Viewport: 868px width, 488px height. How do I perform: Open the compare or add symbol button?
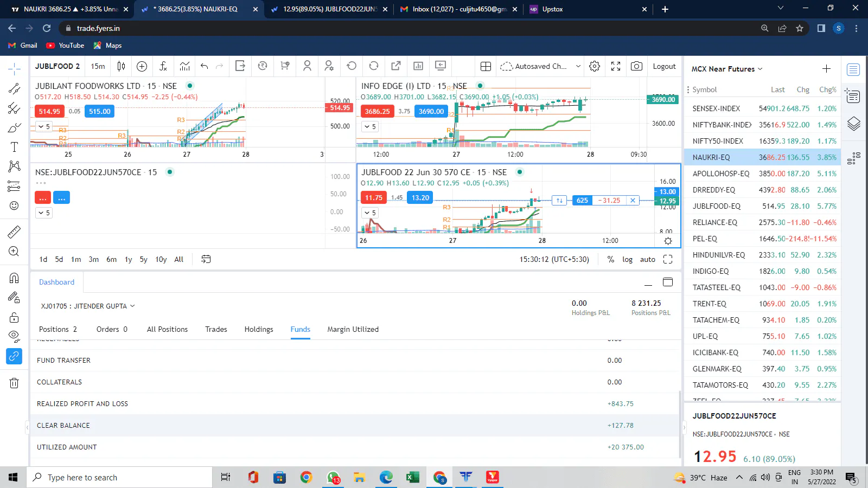point(142,66)
